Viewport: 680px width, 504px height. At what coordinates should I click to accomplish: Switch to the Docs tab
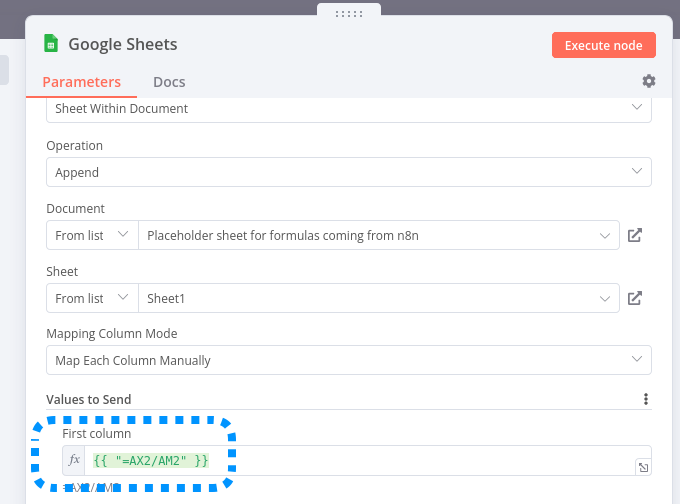pos(169,82)
